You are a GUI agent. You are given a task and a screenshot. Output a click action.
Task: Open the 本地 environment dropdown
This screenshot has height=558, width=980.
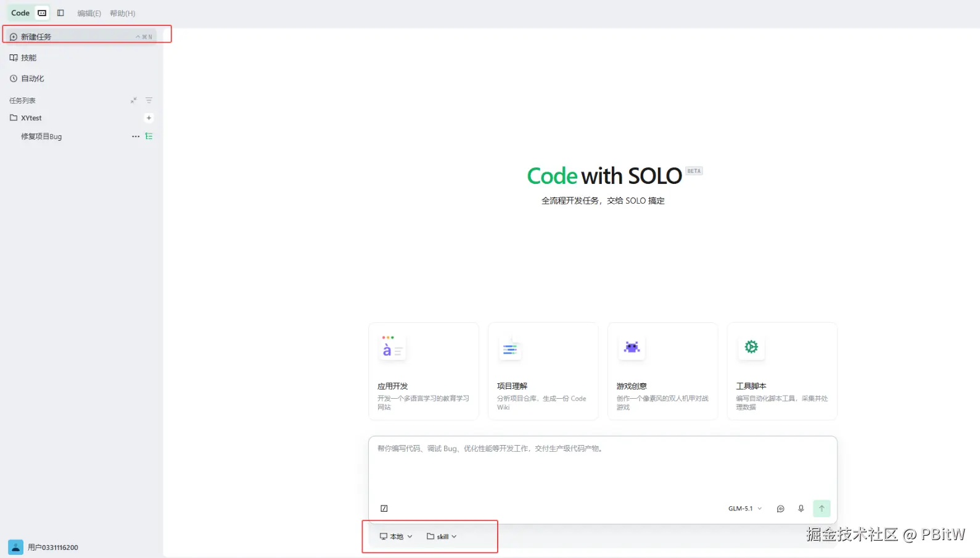click(x=396, y=536)
